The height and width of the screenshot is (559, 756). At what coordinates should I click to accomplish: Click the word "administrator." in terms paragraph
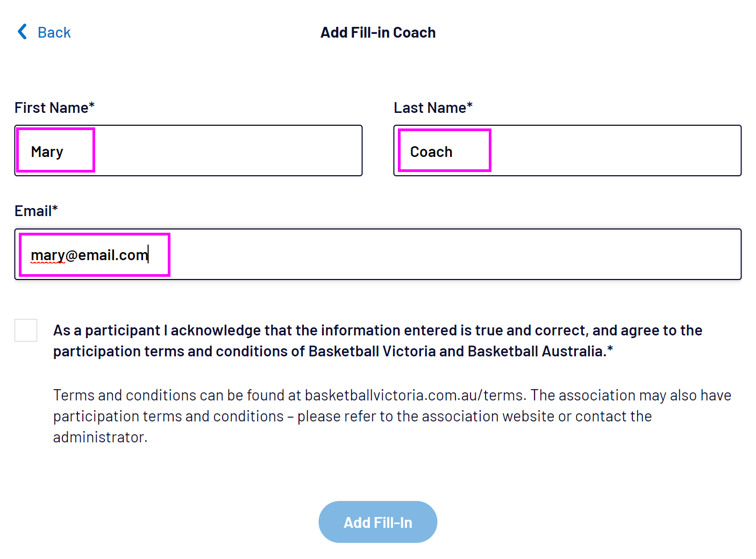tap(100, 438)
